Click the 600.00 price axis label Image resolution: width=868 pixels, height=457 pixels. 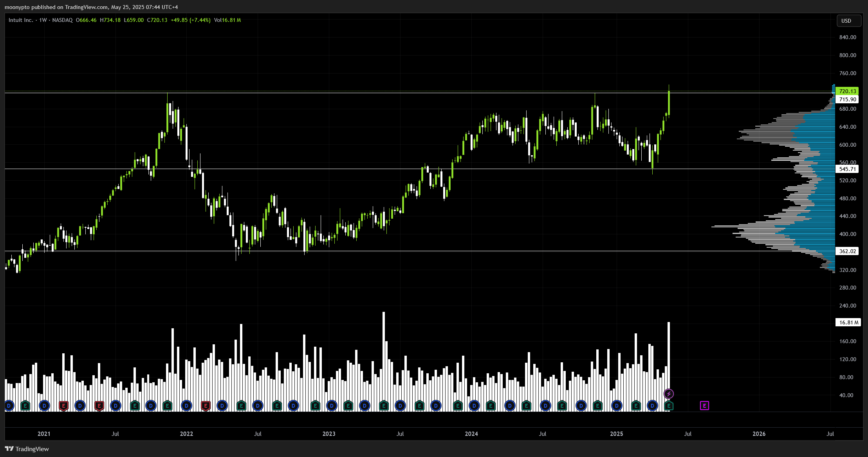click(848, 145)
